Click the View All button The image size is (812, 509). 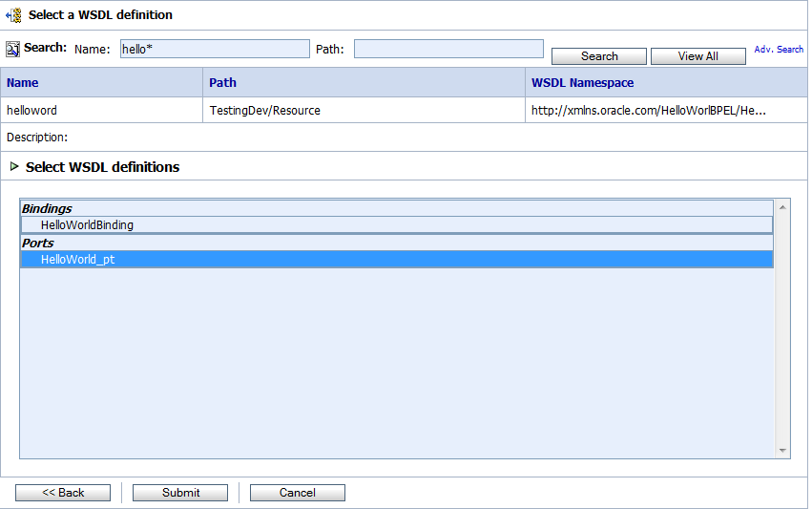[698, 56]
